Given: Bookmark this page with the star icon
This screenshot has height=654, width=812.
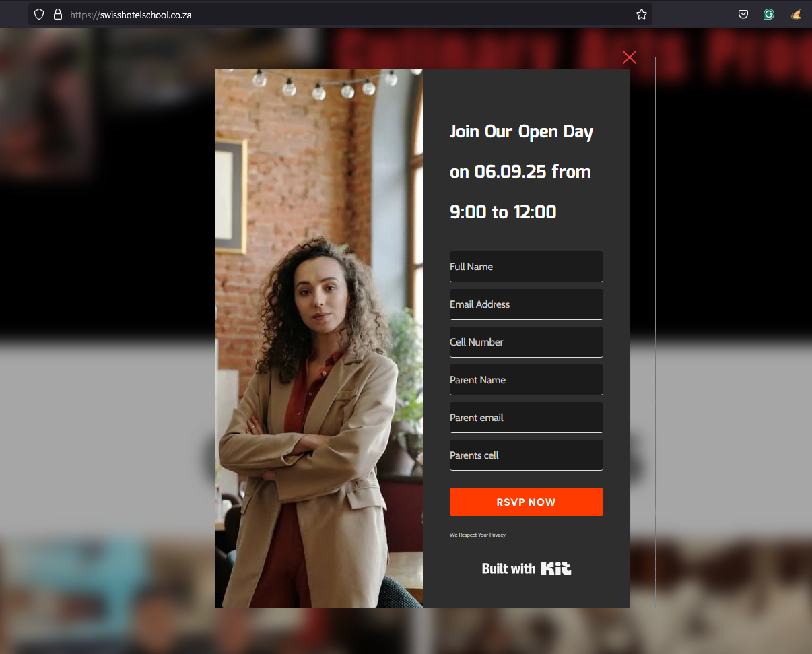Looking at the screenshot, I should coord(642,14).
